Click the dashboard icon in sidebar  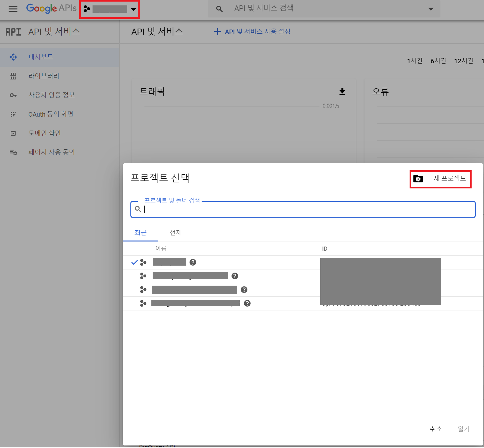13,57
